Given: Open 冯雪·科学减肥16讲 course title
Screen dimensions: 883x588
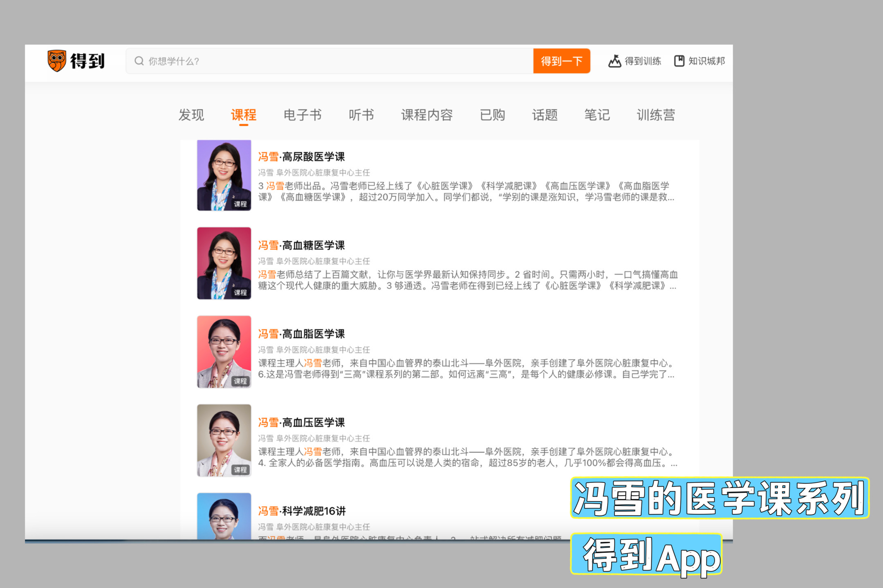Looking at the screenshot, I should (302, 511).
